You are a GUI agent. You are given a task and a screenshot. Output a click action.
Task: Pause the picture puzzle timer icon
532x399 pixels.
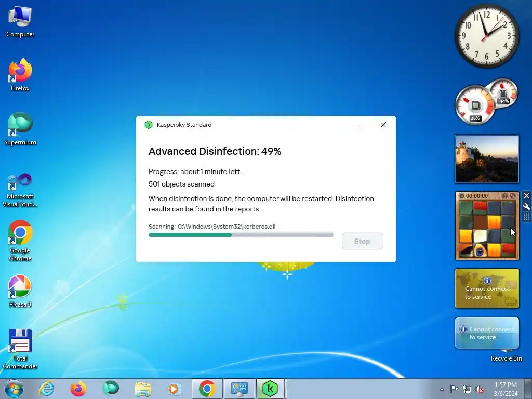pos(462,196)
